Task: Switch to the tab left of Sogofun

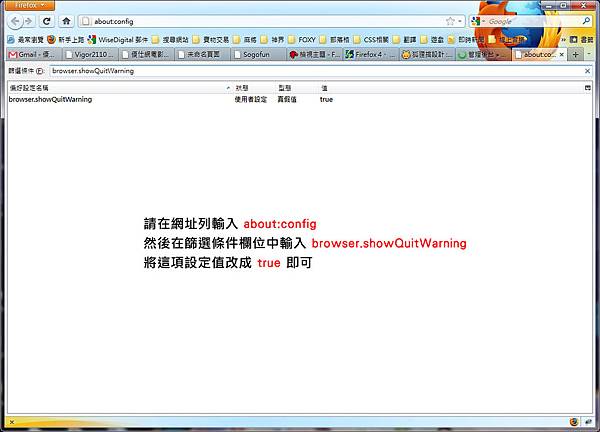Action: 202,55
